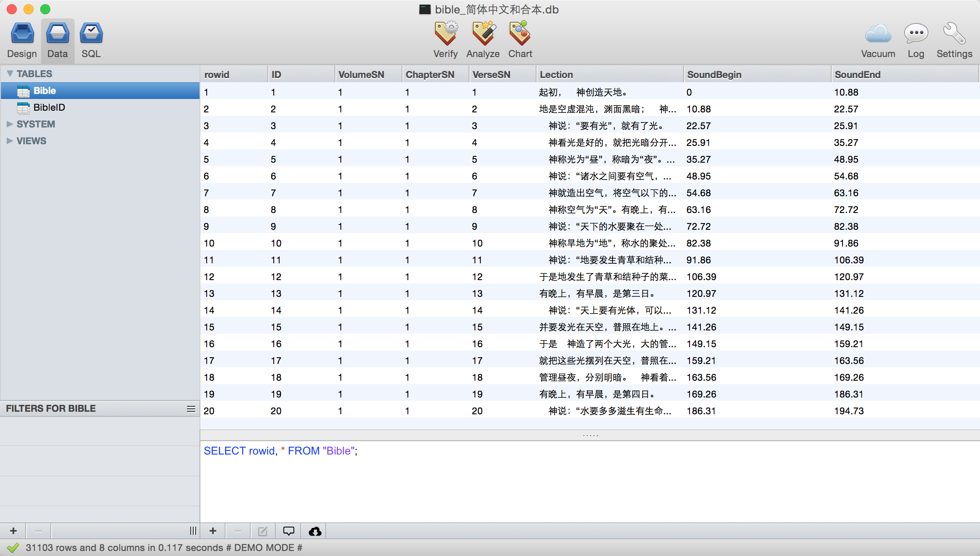Open the filters options menu

(x=191, y=409)
